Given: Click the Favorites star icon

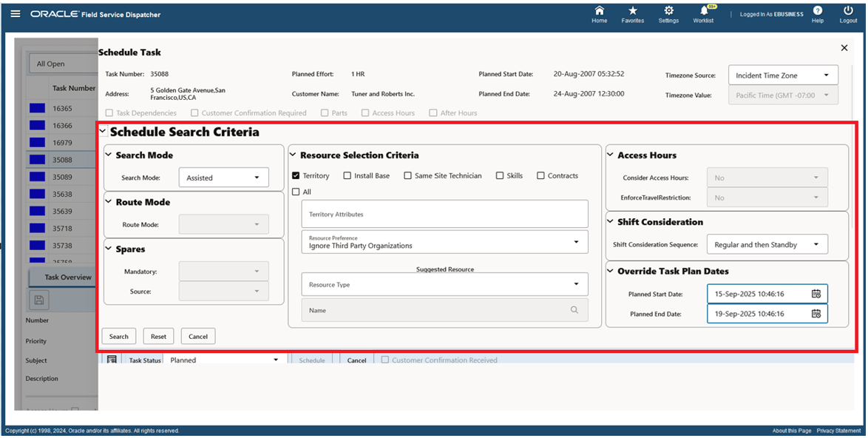Looking at the screenshot, I should point(633,13).
